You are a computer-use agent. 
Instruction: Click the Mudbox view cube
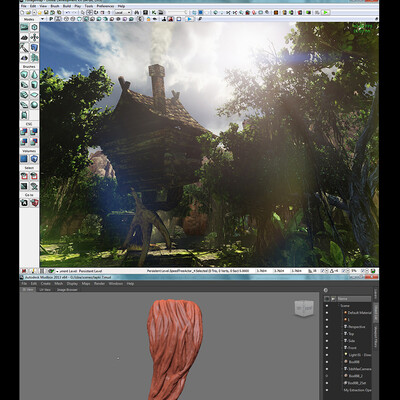(x=304, y=308)
